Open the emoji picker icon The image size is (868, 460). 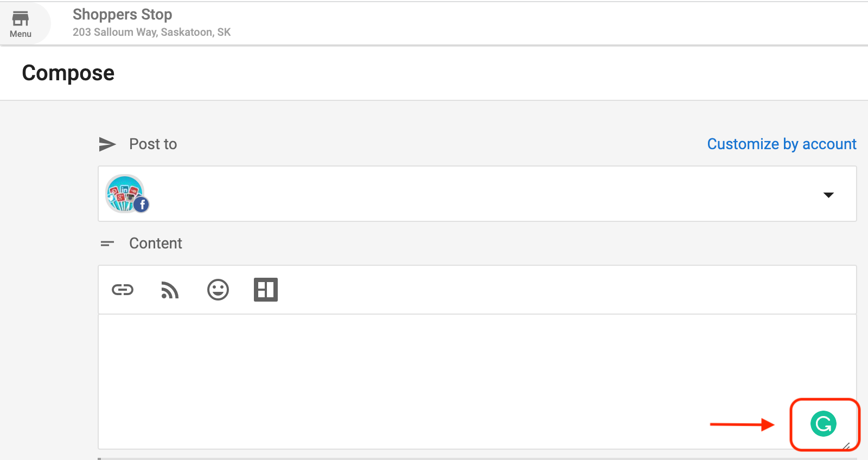[x=218, y=290]
